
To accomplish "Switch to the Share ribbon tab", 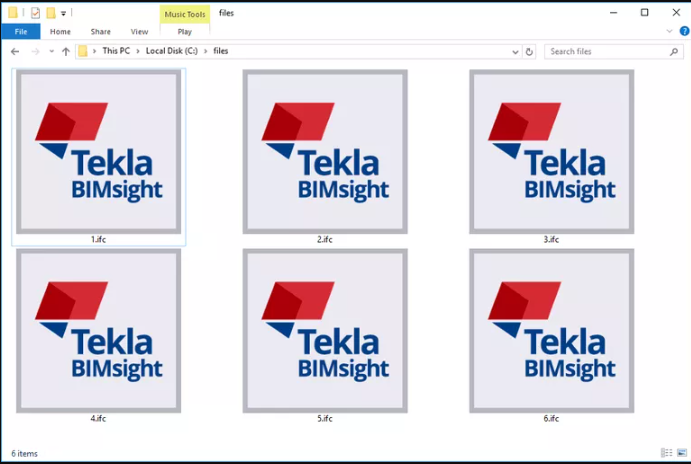I will 100,31.
